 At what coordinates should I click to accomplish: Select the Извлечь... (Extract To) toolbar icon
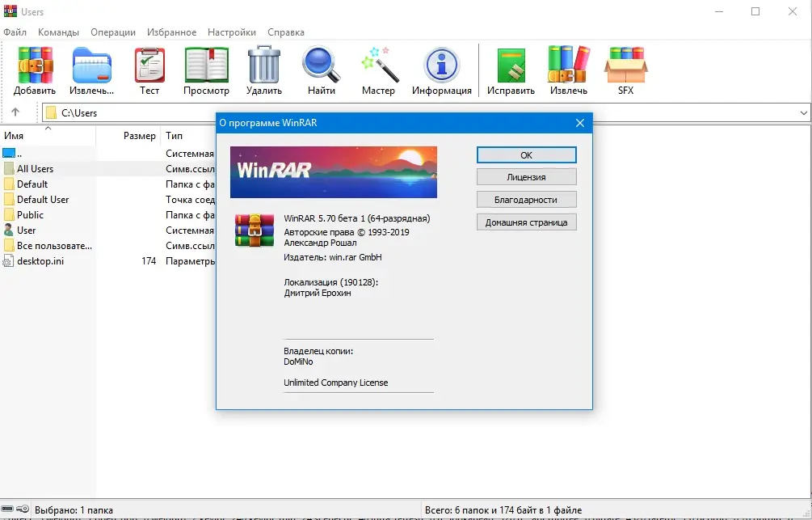tap(90, 65)
